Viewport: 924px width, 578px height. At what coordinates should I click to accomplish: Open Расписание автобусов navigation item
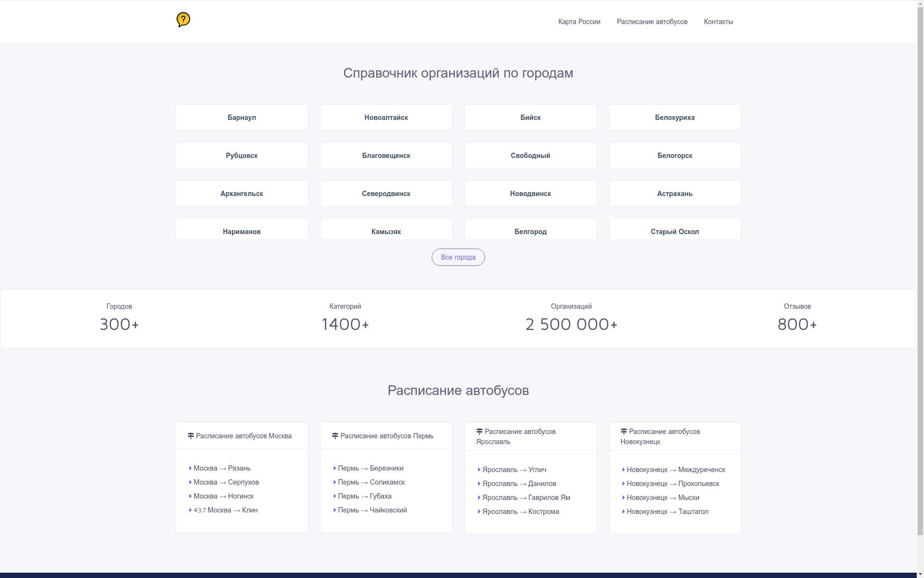[652, 22]
